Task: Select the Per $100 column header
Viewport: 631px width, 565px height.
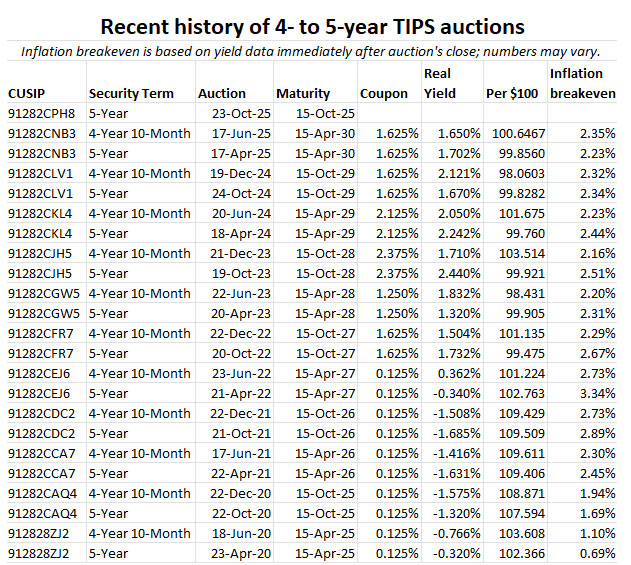Action: click(x=512, y=93)
